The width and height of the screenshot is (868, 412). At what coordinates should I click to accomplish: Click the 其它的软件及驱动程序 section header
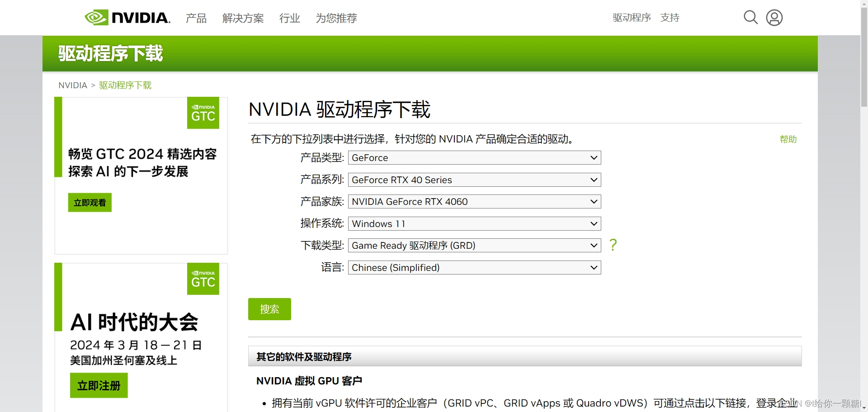[525, 356]
